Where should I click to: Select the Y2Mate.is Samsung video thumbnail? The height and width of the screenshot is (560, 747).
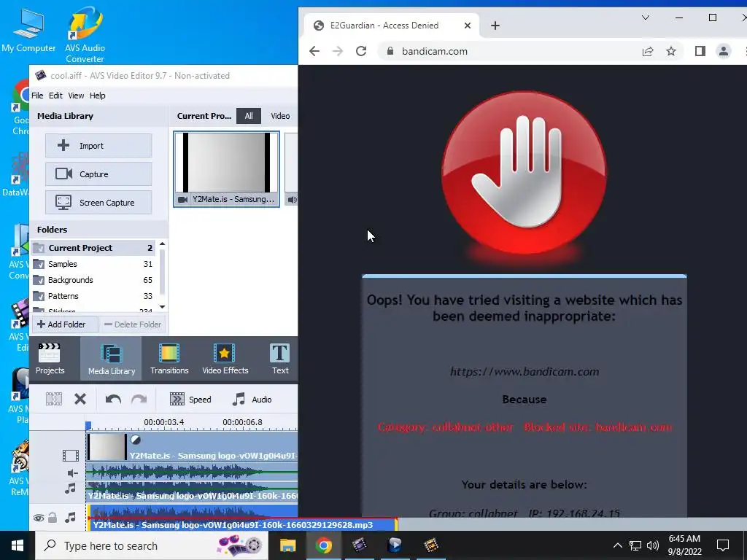[x=226, y=169]
